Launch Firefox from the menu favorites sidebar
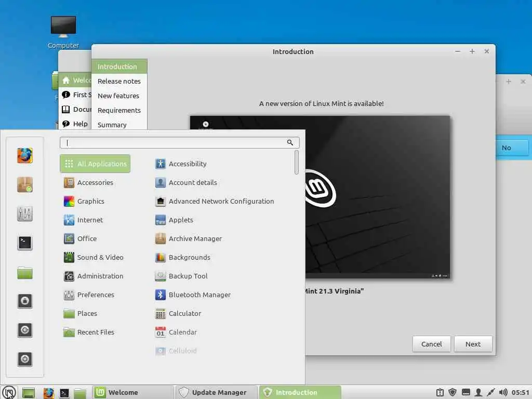 (25, 156)
